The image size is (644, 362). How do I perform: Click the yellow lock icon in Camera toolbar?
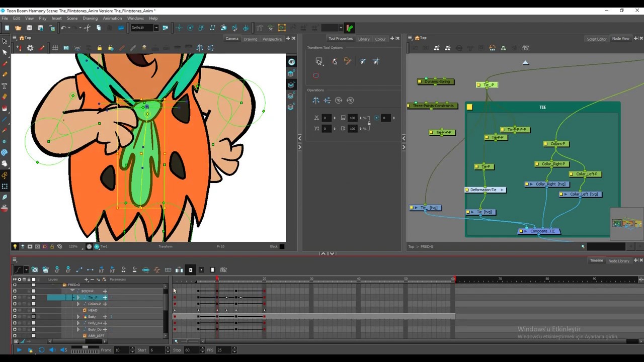[x=100, y=48]
